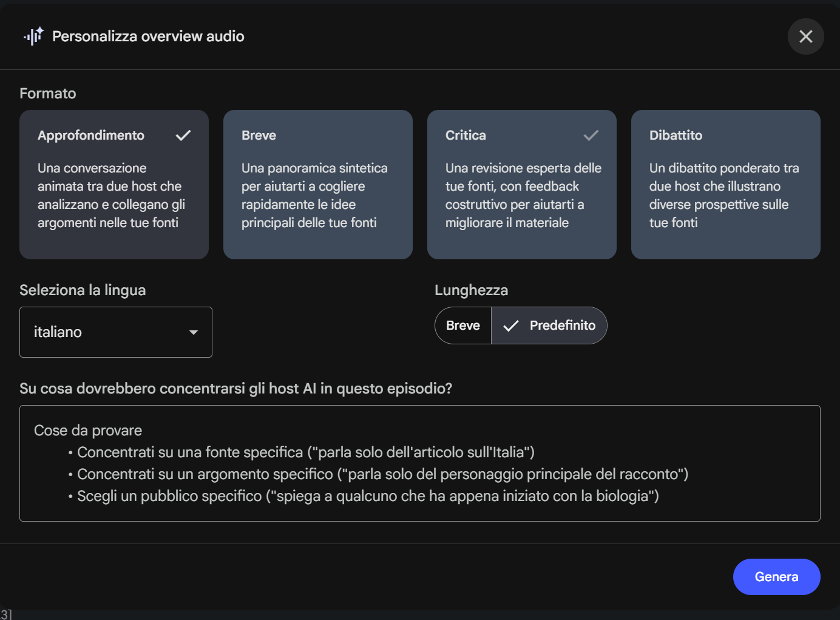Click the Approfondimento card description text
Image resolution: width=840 pixels, height=620 pixels.
click(110, 196)
